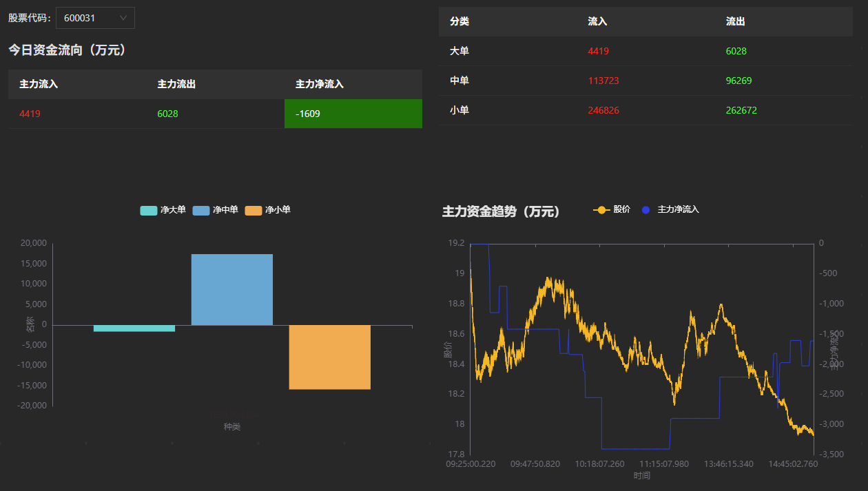This screenshot has height=491, width=868.
Task: Hide the 净小单 legend series
Action: (267, 210)
